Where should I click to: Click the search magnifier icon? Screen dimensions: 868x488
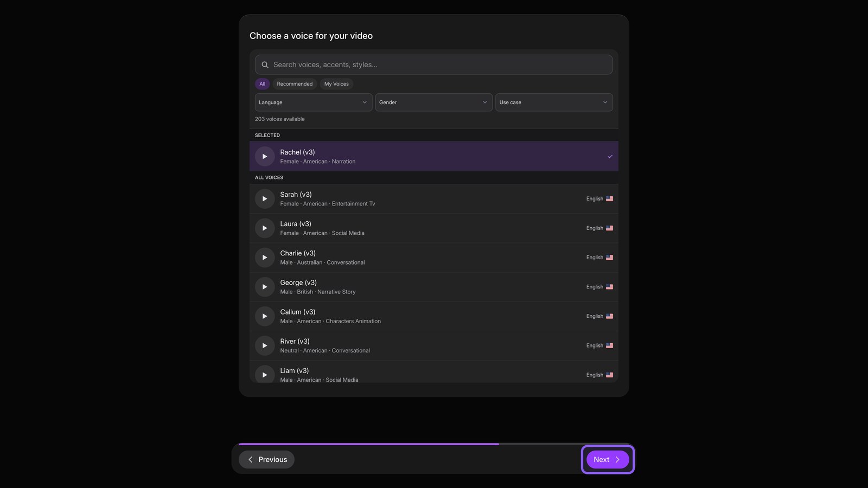tap(265, 65)
